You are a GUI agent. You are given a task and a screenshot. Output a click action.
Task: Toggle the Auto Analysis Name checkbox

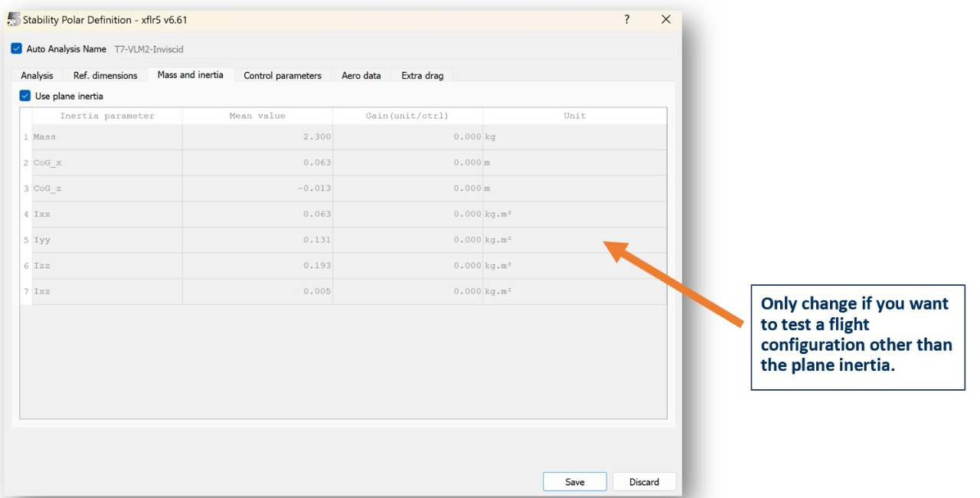(x=17, y=49)
